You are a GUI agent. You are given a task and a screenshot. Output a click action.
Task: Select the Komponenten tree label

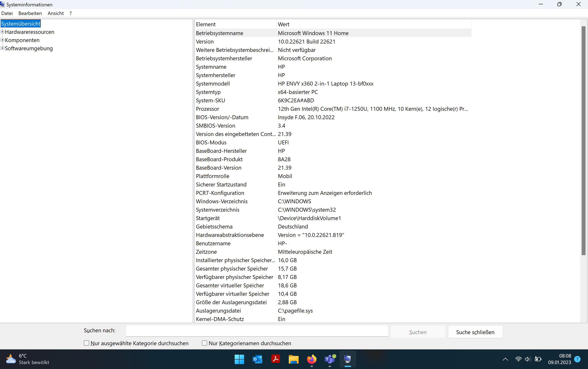(x=22, y=40)
